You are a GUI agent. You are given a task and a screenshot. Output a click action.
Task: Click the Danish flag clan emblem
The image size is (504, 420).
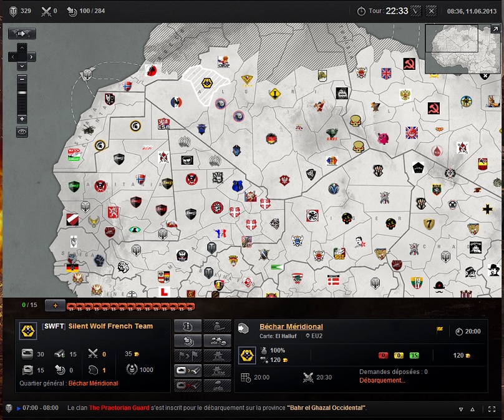[333, 281]
